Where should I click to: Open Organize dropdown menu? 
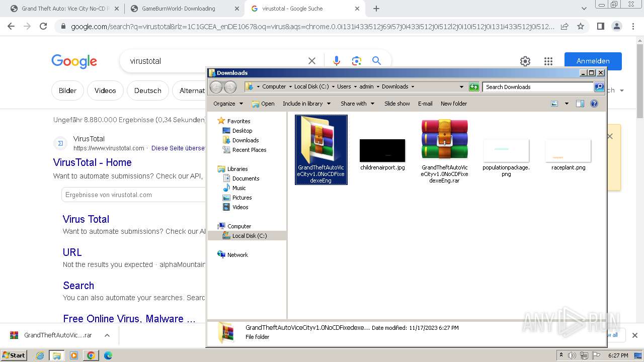click(228, 104)
